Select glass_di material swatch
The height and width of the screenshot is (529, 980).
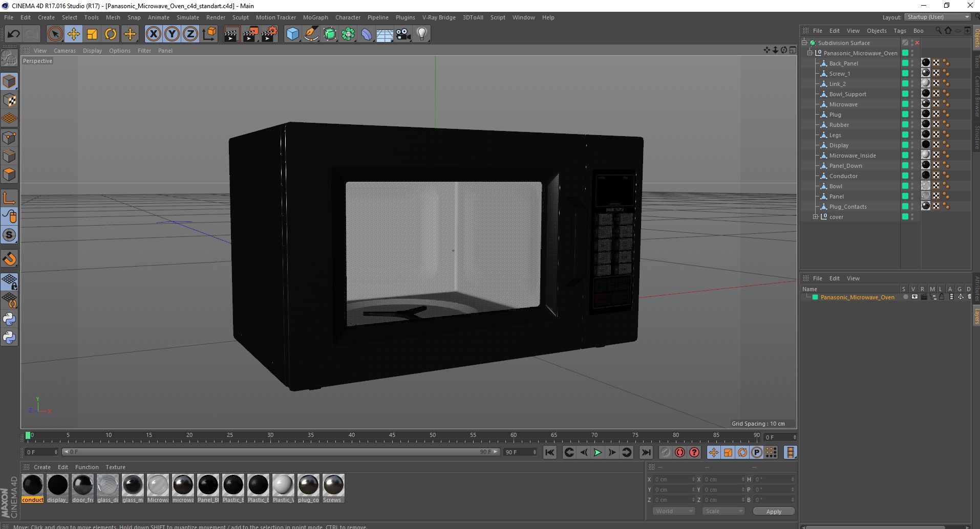tap(108, 489)
